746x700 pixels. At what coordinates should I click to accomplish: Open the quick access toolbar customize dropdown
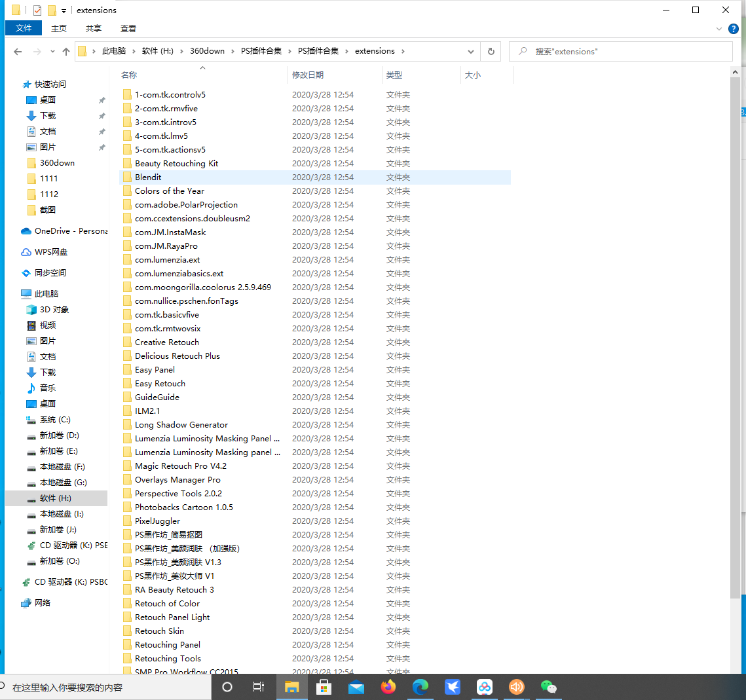(x=64, y=10)
